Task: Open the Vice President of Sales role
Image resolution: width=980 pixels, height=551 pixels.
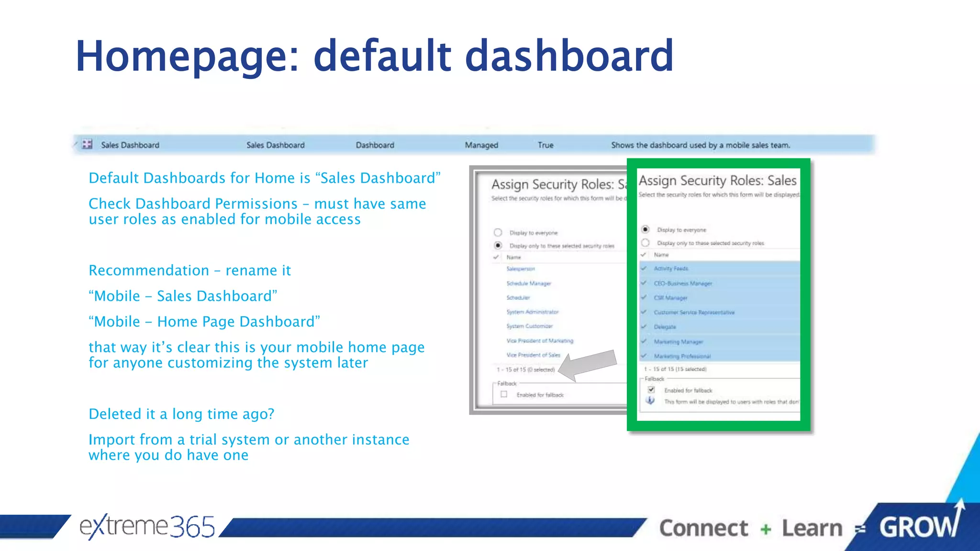Action: click(534, 355)
